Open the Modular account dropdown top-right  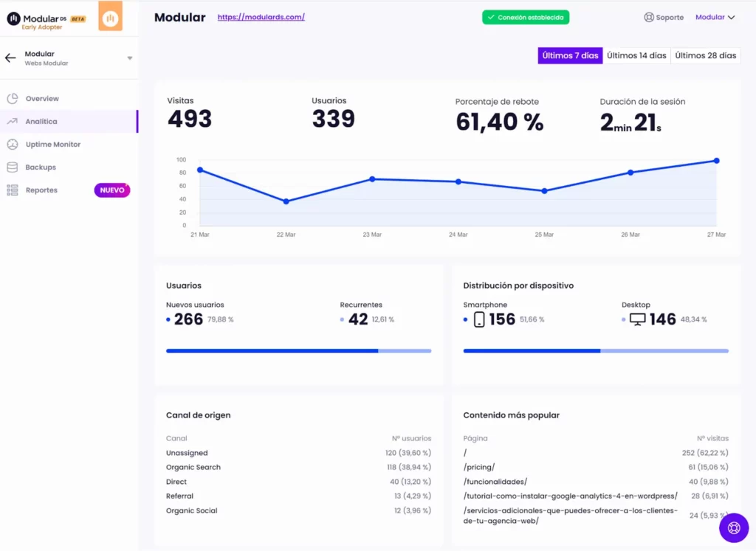click(714, 17)
